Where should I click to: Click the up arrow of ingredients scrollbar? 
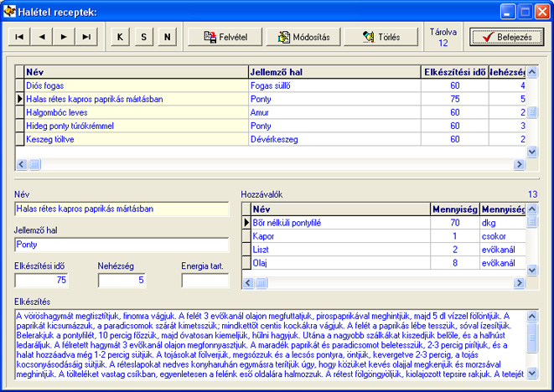(x=532, y=209)
